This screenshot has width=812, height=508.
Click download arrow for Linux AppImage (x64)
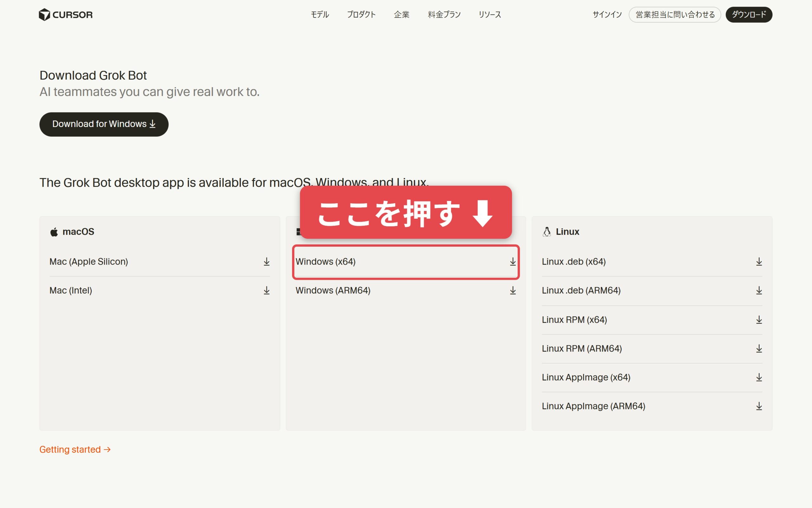pos(759,378)
